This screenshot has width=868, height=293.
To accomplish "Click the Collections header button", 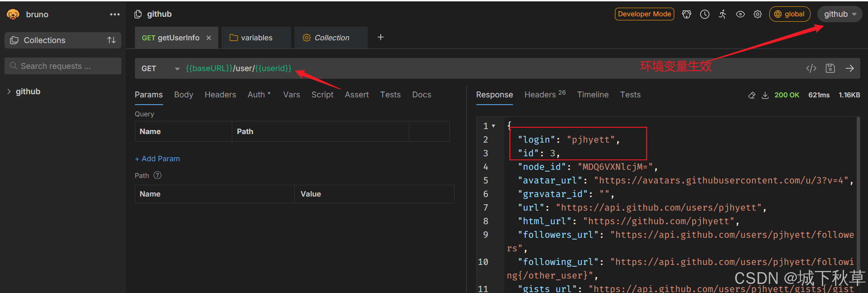I will coord(63,40).
